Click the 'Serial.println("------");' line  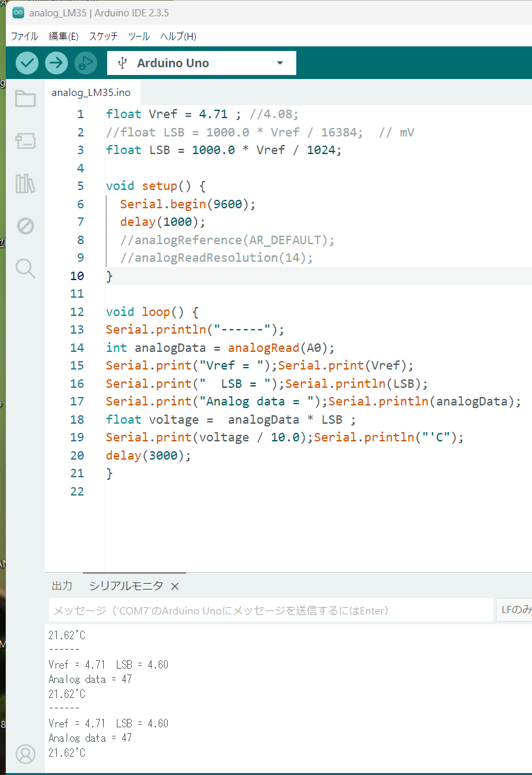195,330
